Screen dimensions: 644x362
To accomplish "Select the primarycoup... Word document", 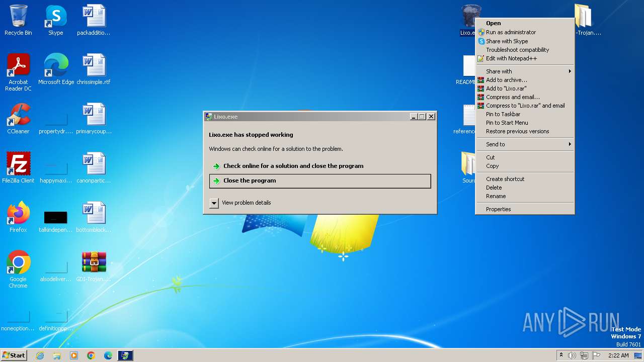I will (94, 119).
